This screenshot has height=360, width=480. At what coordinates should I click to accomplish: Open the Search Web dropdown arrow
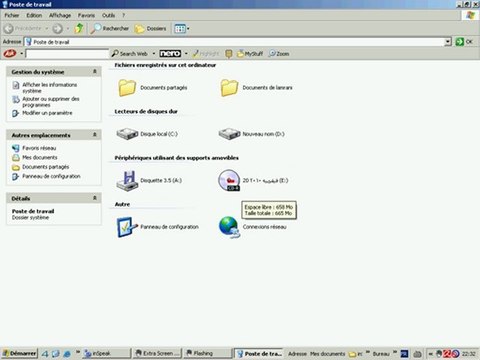(x=154, y=53)
